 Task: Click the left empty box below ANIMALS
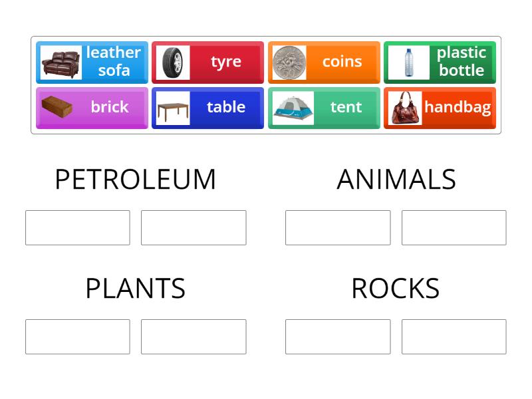click(338, 227)
